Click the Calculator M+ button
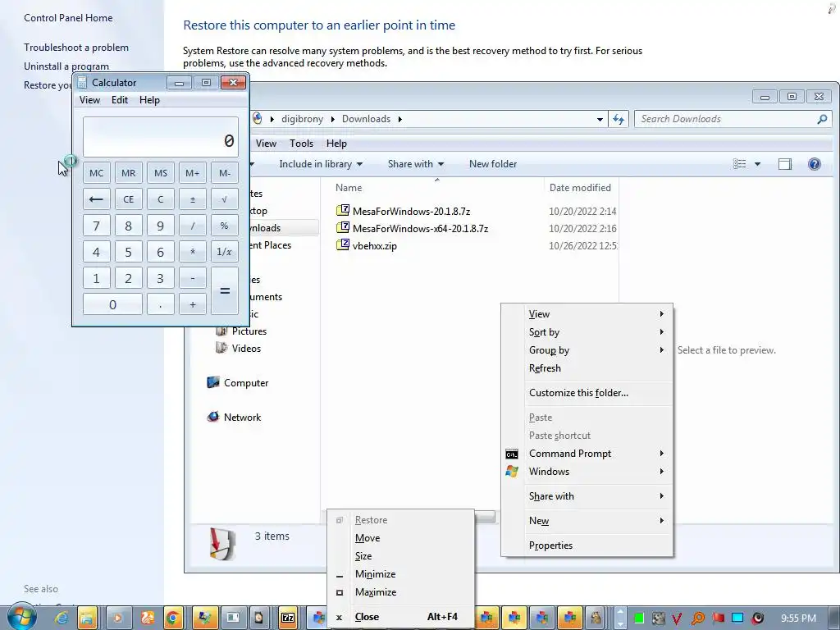Viewport: 840px width, 630px height. point(192,173)
